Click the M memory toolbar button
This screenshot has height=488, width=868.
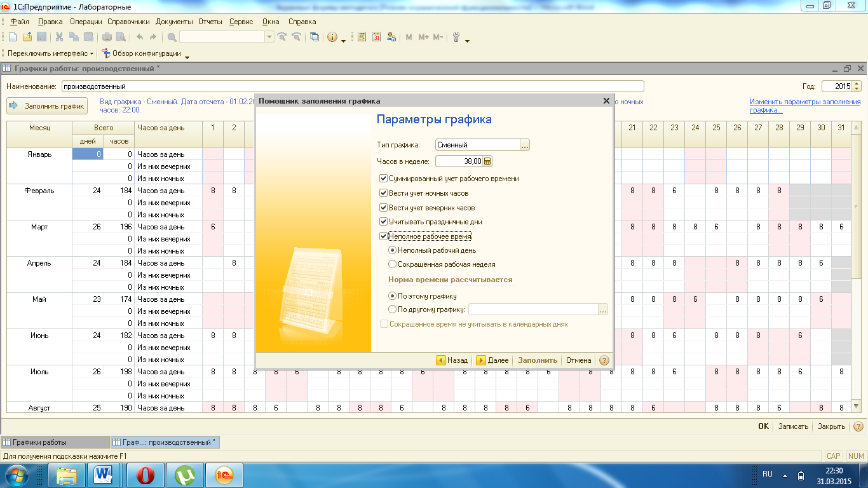point(409,37)
